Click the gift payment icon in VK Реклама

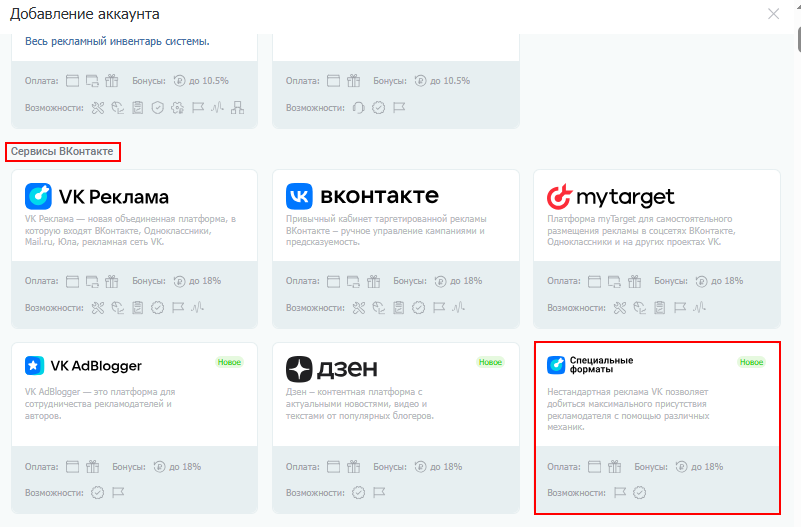click(x=112, y=281)
